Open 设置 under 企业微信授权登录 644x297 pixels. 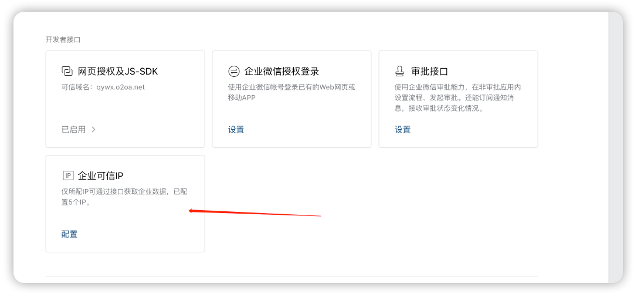pyautogui.click(x=236, y=130)
